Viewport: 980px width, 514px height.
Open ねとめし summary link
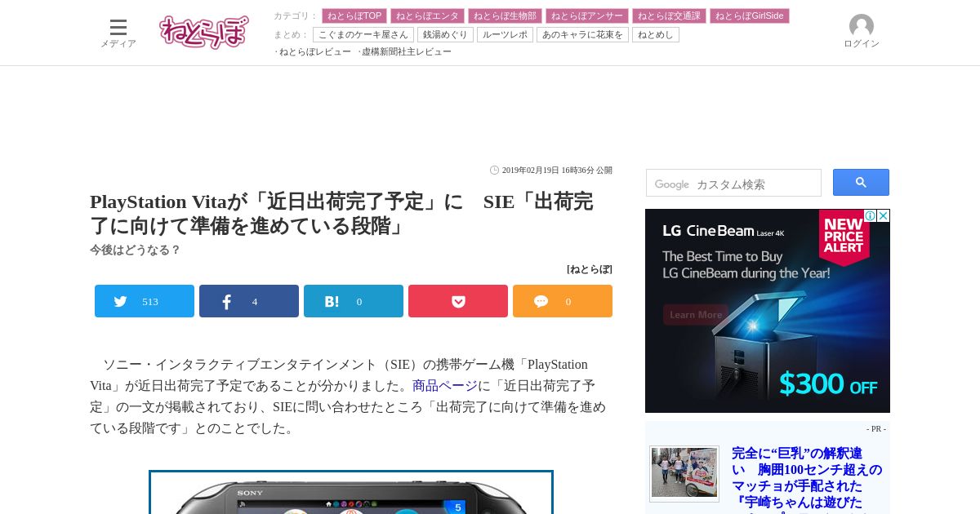click(x=656, y=34)
